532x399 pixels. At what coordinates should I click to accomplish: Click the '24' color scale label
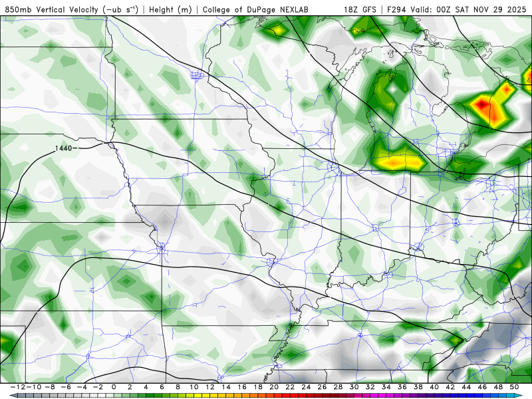[x=306, y=387]
